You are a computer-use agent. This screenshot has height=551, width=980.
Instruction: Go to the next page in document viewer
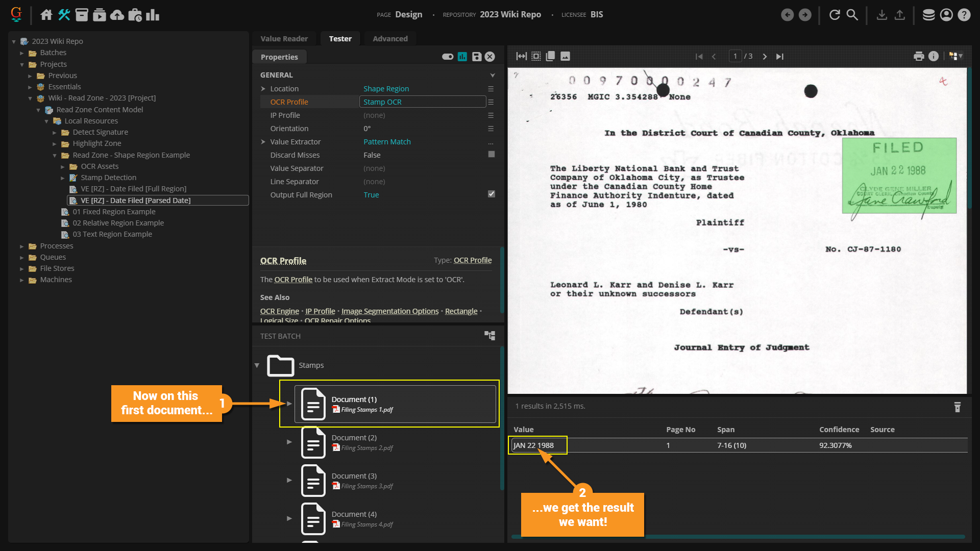point(765,56)
